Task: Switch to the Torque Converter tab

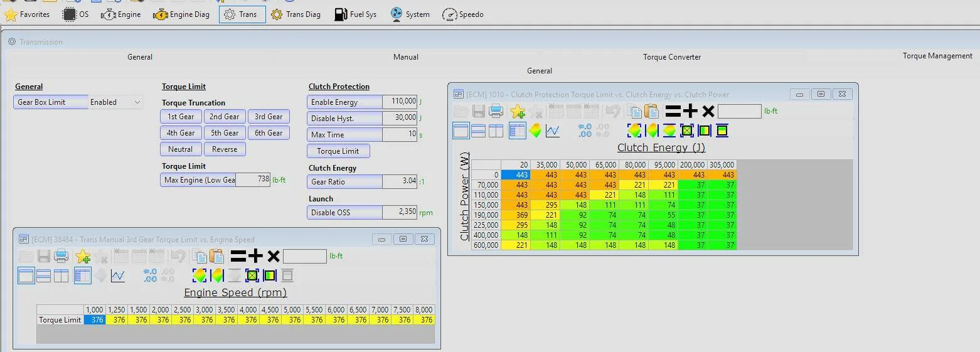Action: 671,56
